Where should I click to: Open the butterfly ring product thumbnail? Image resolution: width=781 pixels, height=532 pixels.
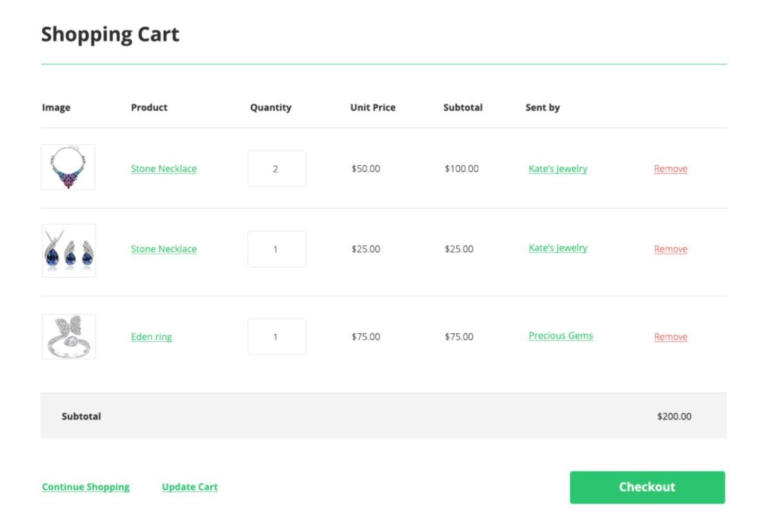pyautogui.click(x=68, y=336)
